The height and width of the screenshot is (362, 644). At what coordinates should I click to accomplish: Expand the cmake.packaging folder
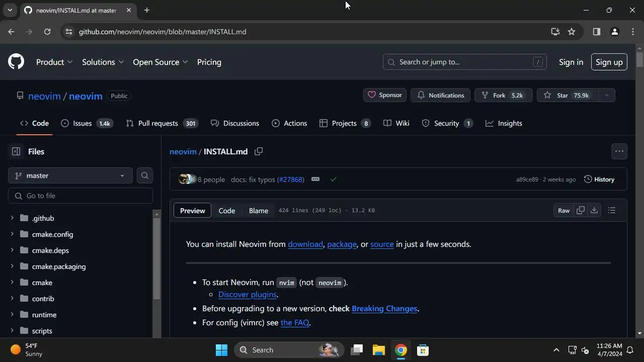[x=12, y=266]
